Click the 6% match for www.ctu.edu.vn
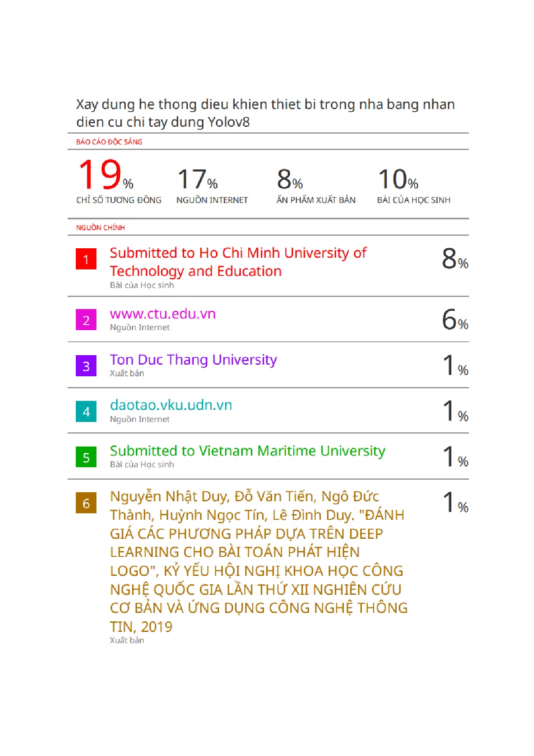 click(455, 320)
